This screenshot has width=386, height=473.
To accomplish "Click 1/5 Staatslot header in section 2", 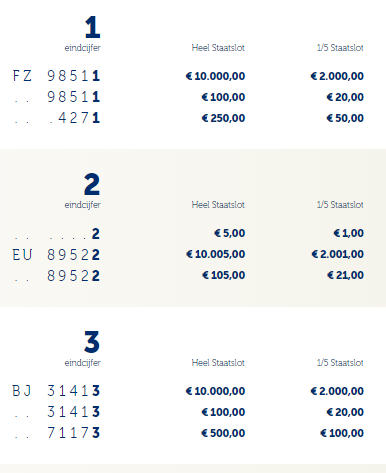I will (340, 205).
